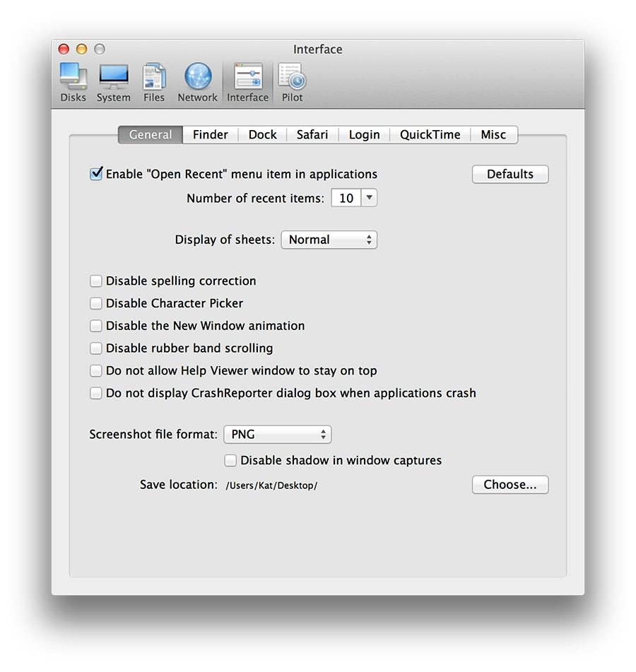The image size is (636, 672).
Task: Click the Choose... save location button
Action: point(510,485)
